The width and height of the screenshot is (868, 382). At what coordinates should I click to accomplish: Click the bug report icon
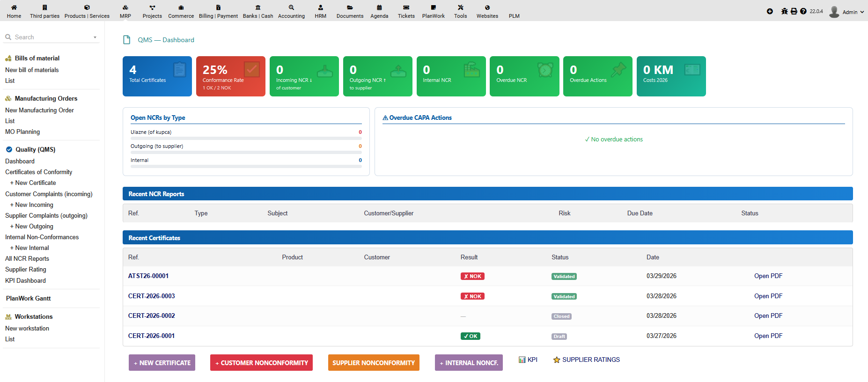(x=785, y=11)
